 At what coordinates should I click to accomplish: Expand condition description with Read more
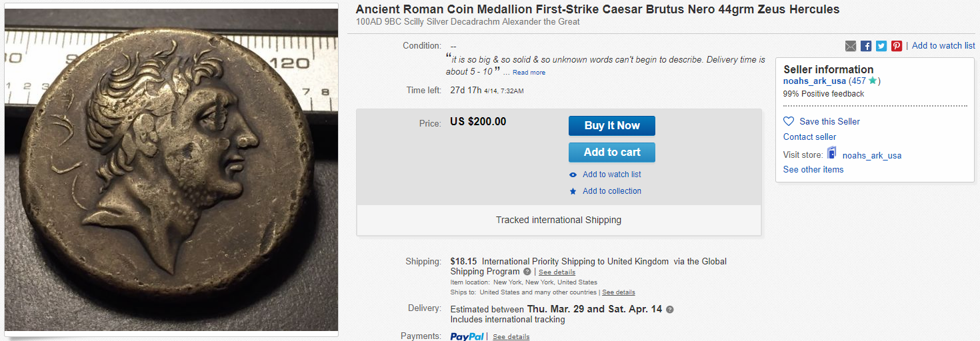pyautogui.click(x=529, y=73)
